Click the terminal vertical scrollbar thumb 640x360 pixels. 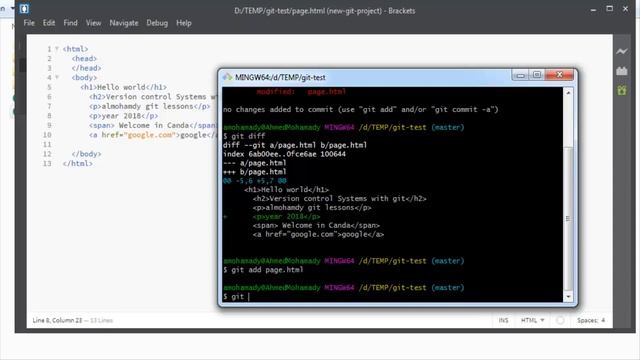click(x=568, y=218)
